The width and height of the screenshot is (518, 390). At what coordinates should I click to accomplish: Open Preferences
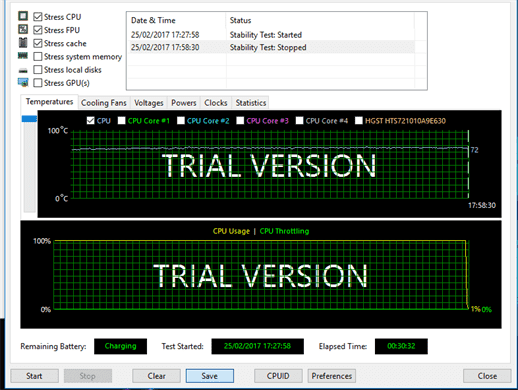pos(332,376)
